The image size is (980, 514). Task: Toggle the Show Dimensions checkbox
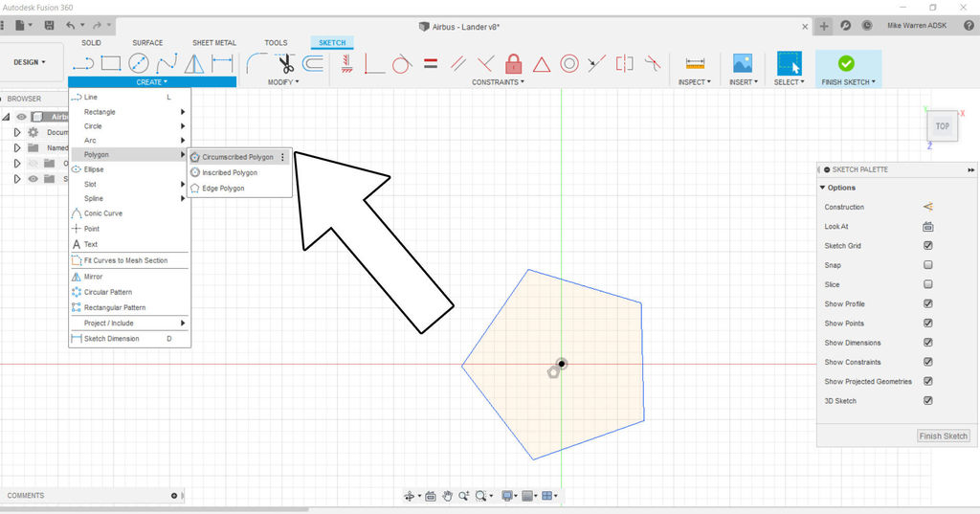point(928,343)
